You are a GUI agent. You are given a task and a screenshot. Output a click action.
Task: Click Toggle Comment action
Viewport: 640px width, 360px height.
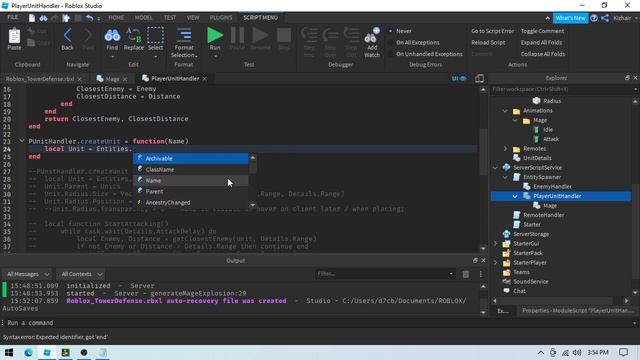point(542,31)
